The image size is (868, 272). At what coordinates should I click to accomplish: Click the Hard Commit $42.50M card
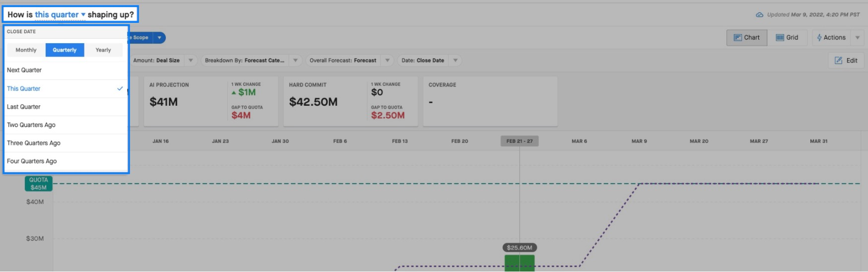click(x=351, y=101)
